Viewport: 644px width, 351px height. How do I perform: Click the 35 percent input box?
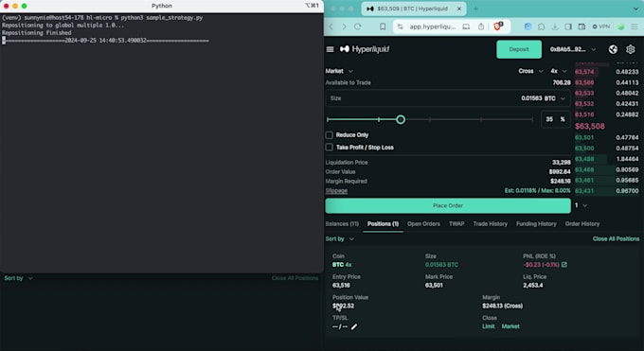[x=555, y=119]
